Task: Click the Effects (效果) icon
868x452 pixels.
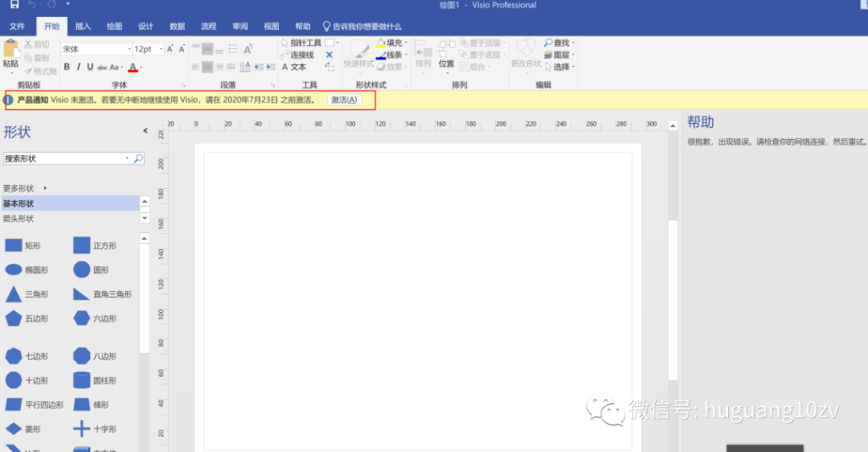Action: [381, 67]
